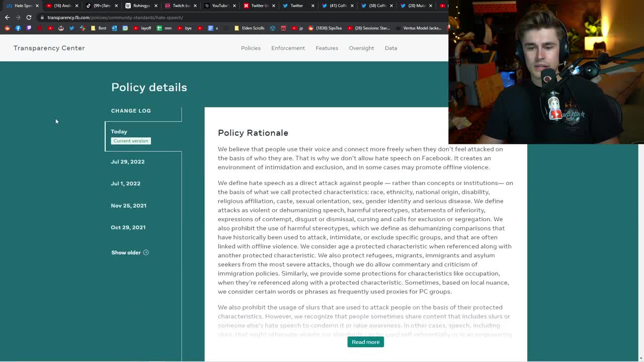Open the (26) Sessions: Star... bookmark
The height and width of the screenshot is (362, 644).
pyautogui.click(x=368, y=28)
